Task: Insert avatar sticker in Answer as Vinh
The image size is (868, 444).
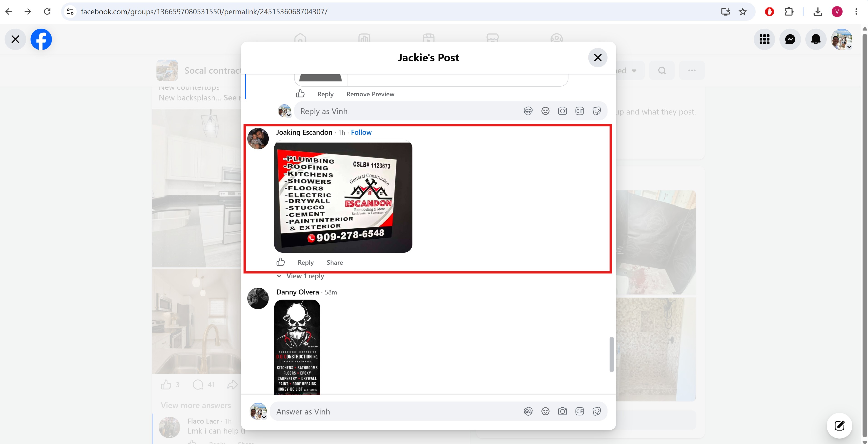Action: click(528, 411)
